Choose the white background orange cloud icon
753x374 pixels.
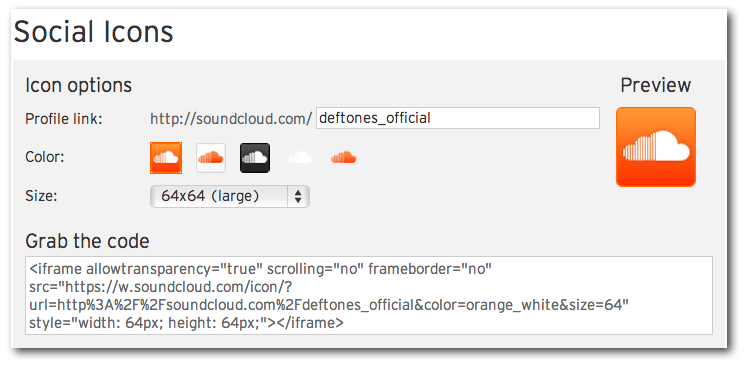click(x=211, y=158)
